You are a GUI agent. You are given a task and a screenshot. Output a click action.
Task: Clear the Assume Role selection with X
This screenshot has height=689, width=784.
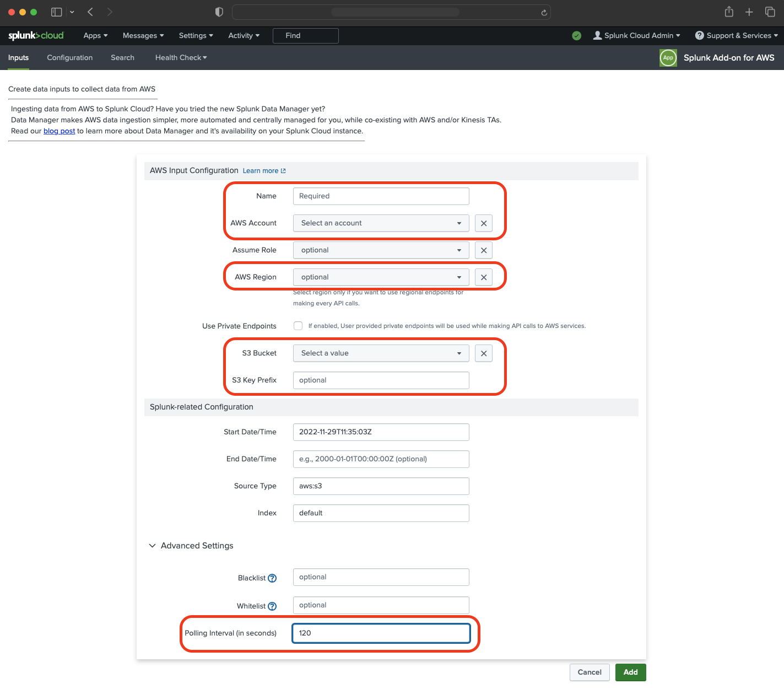click(484, 250)
